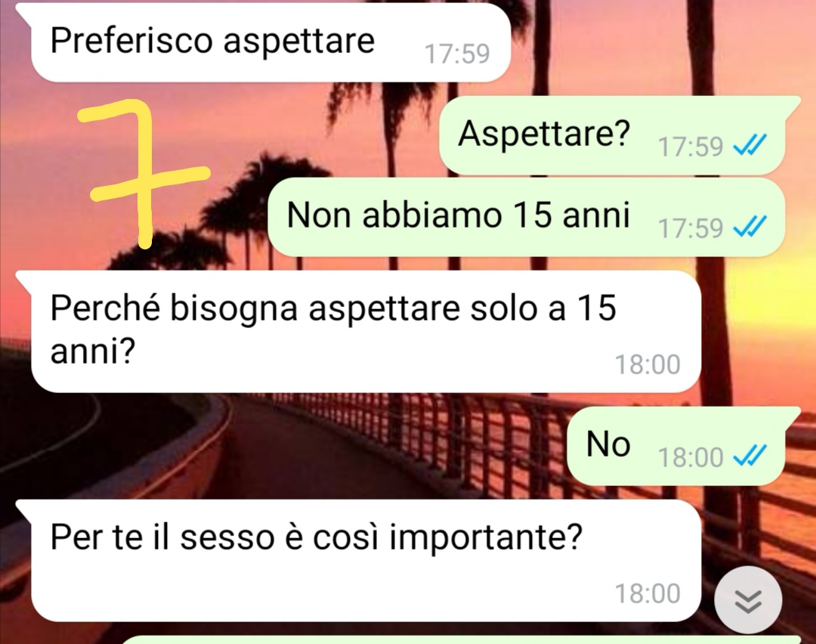Screen dimensions: 816x644
Task: Tap the word 'importante?' in the last message
Action: click(486, 537)
